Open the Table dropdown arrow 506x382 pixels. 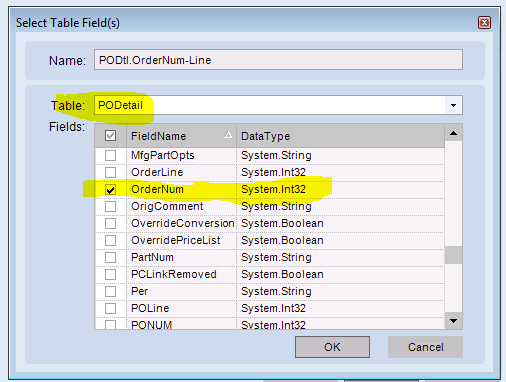pyautogui.click(x=453, y=105)
